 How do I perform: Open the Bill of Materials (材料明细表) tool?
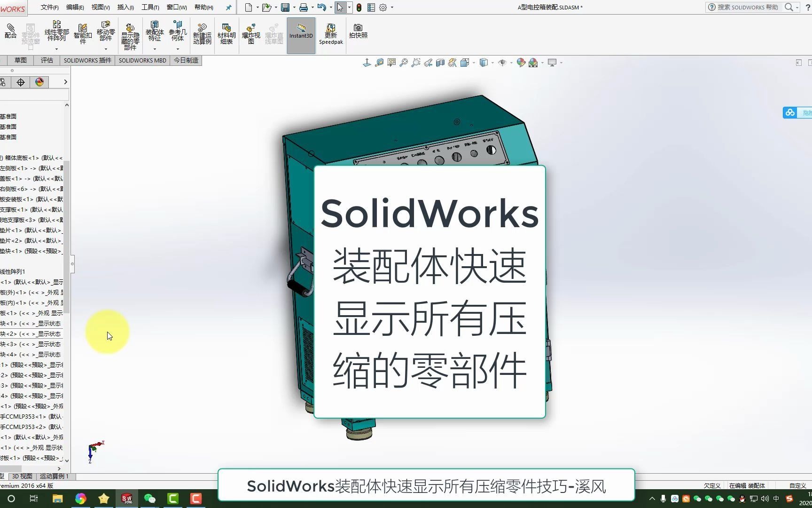(x=226, y=33)
